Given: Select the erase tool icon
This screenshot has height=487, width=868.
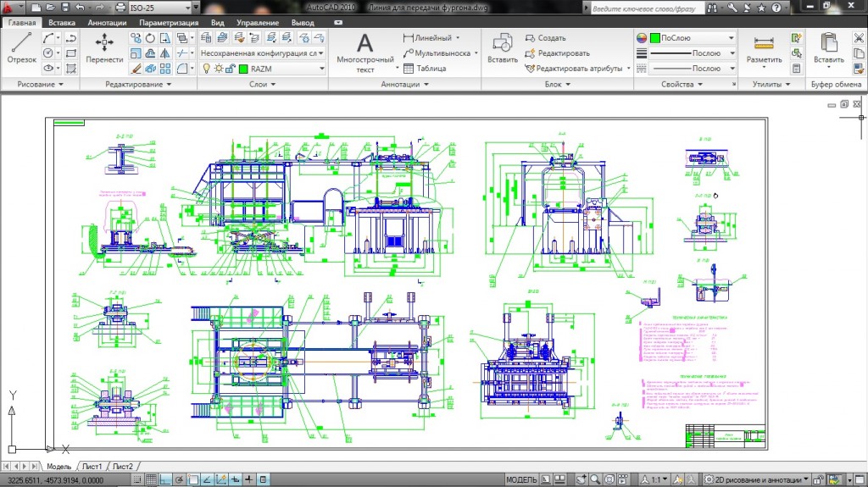Looking at the screenshot, I should 136,69.
